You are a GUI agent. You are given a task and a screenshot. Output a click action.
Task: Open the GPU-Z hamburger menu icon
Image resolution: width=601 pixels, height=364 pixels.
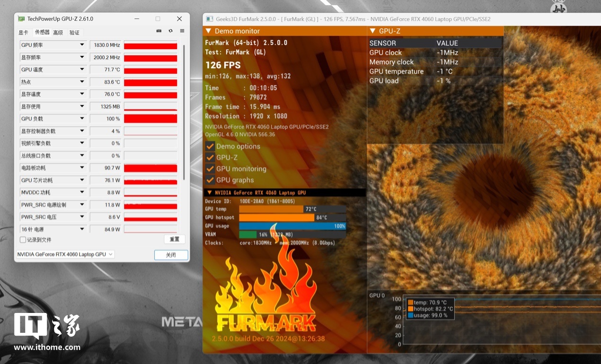pos(182,31)
